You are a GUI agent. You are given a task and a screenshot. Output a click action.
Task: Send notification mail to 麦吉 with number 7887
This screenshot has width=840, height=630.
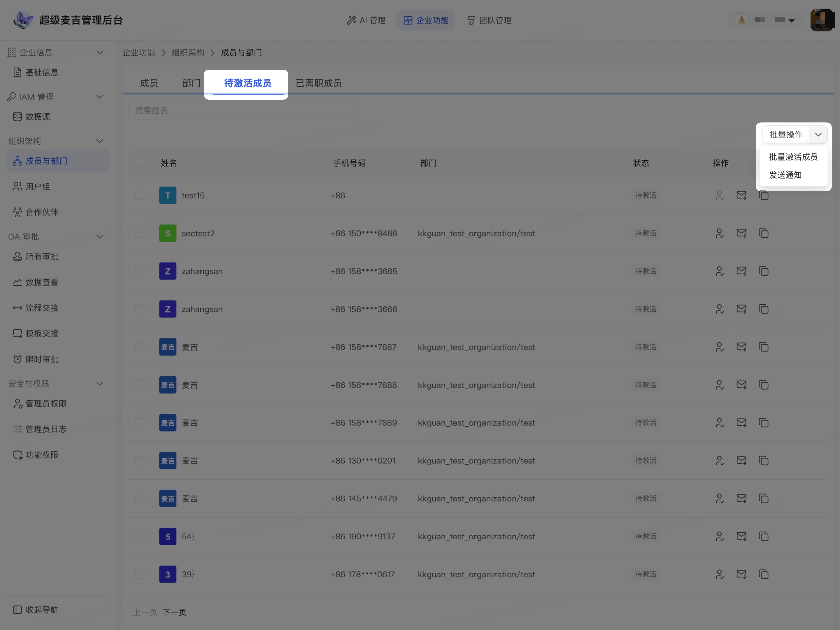(x=741, y=347)
